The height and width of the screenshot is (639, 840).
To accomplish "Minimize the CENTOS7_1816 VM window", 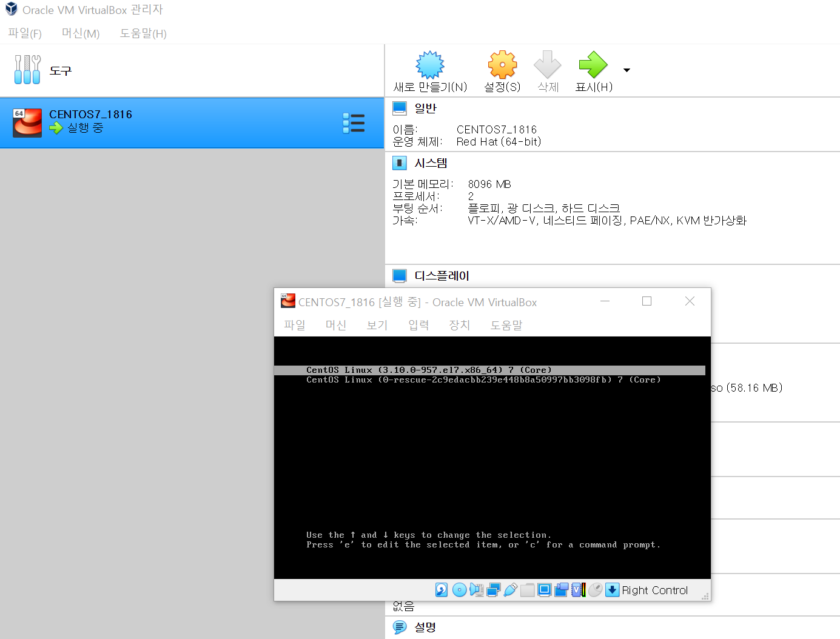I will [x=605, y=301].
